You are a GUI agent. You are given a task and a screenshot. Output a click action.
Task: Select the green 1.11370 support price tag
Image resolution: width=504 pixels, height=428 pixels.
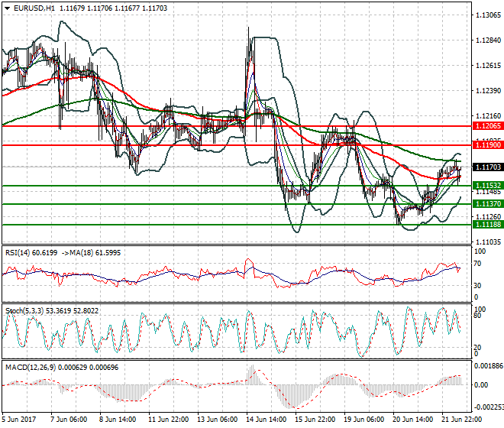(487, 204)
